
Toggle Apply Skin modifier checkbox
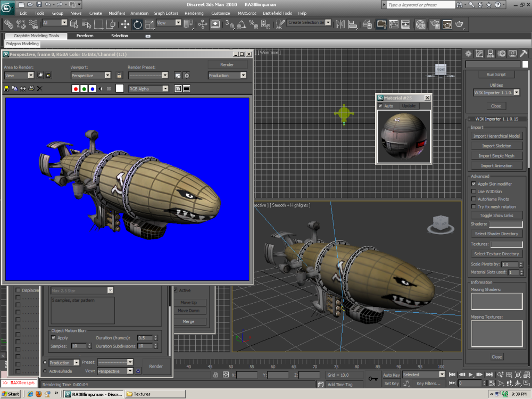(473, 184)
